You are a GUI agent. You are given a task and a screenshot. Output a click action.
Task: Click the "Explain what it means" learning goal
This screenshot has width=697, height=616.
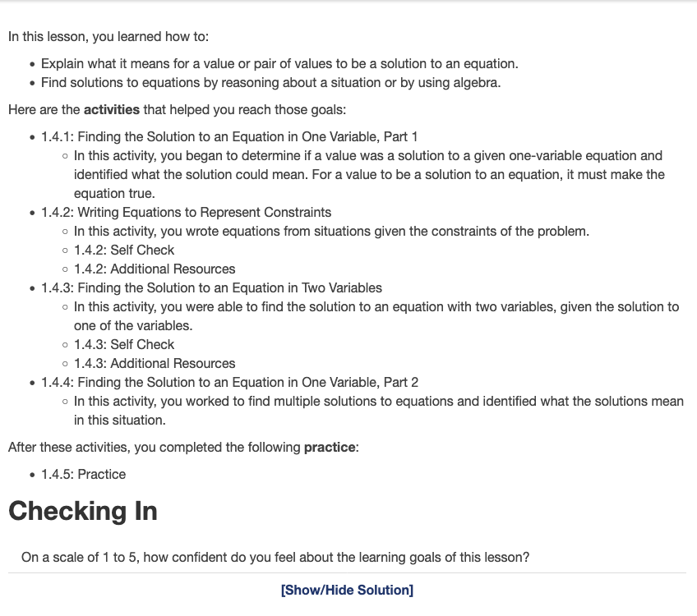point(279,63)
